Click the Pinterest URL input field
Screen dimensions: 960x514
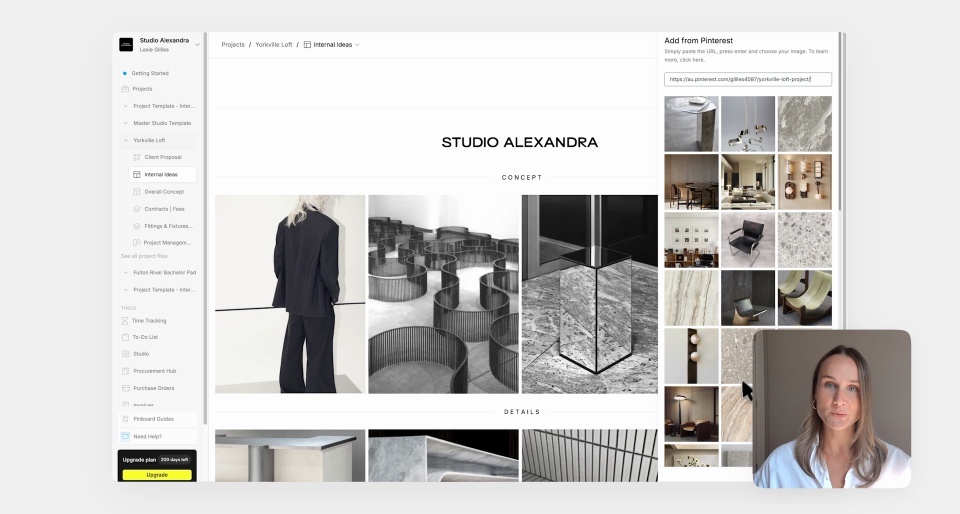748,79
